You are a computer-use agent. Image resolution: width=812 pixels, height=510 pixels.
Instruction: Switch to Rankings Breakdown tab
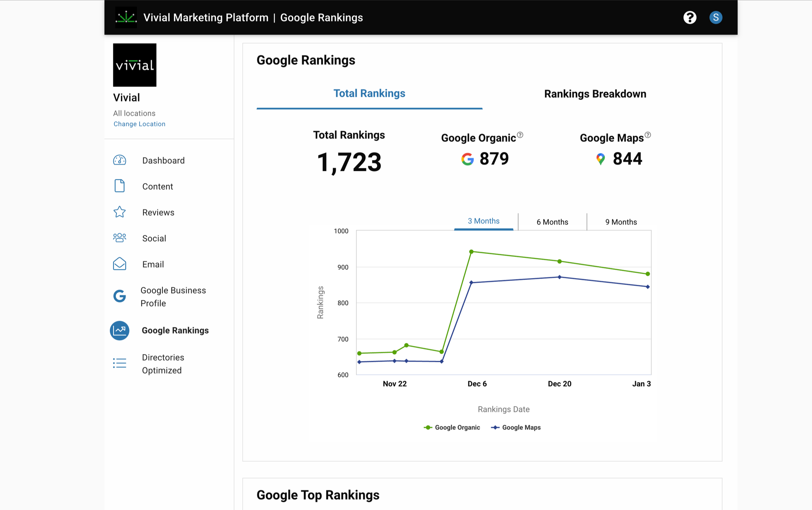click(x=595, y=94)
